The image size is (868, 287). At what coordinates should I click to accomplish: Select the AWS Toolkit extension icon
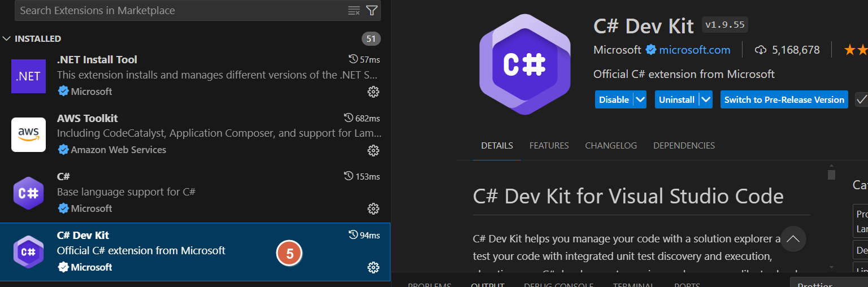click(28, 134)
